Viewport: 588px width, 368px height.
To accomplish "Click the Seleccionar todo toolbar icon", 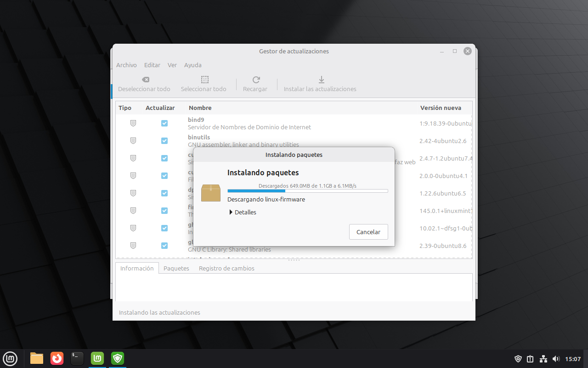I will 205,80.
